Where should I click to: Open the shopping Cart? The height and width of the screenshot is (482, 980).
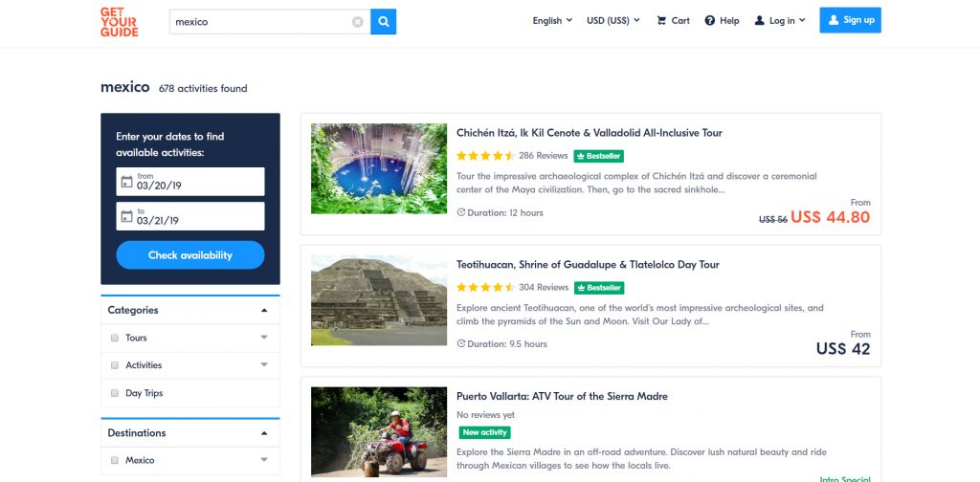673,20
